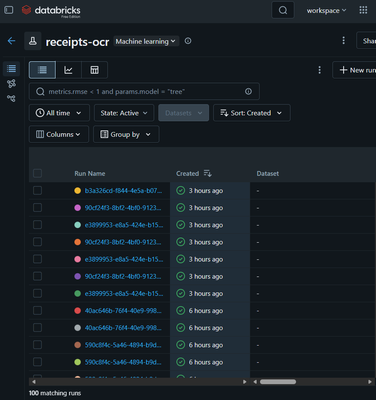Image resolution: width=376 pixels, height=400 pixels.
Task: Switch to chart view
Action: tap(68, 70)
